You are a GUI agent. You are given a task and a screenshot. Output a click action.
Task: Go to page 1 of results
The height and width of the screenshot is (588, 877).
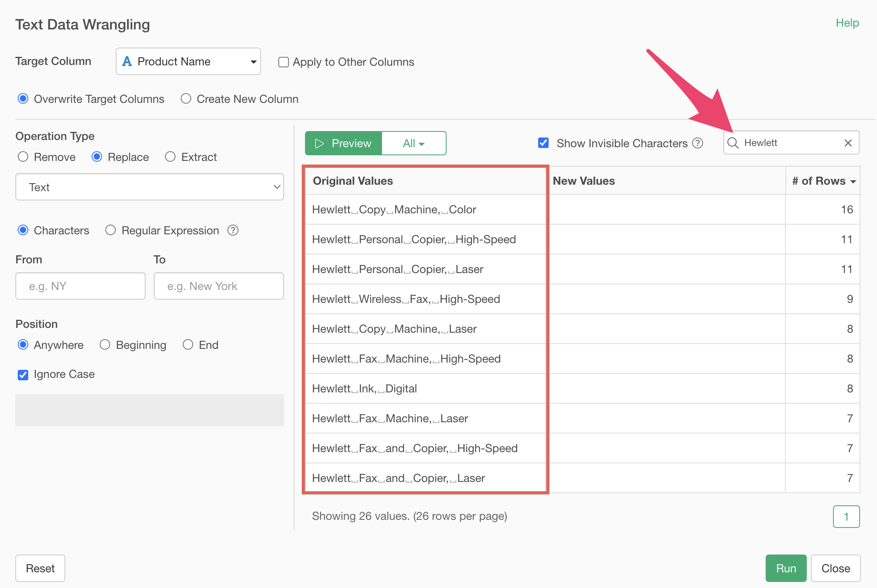pyautogui.click(x=846, y=517)
